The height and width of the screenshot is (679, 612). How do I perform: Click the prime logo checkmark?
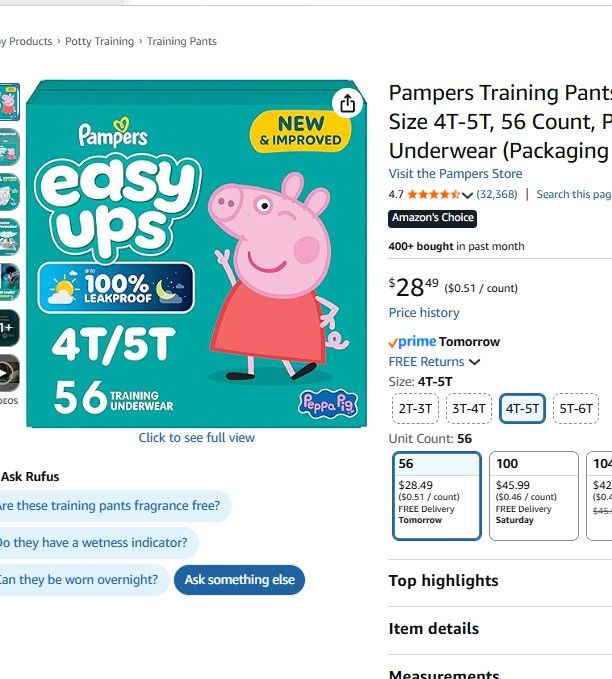coord(393,343)
